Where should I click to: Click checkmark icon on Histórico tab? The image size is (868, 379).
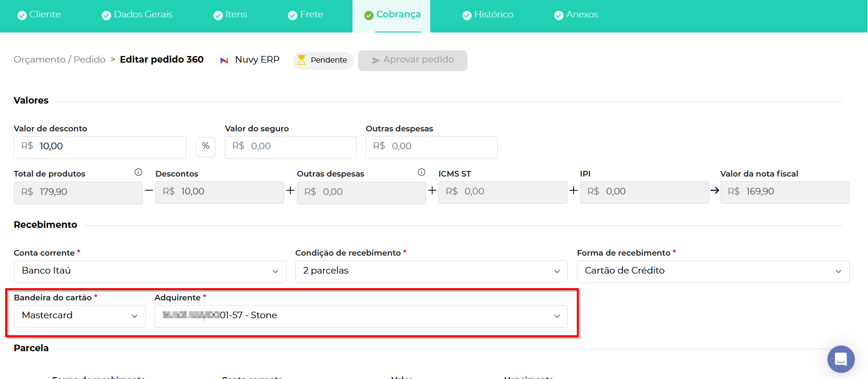(x=467, y=16)
